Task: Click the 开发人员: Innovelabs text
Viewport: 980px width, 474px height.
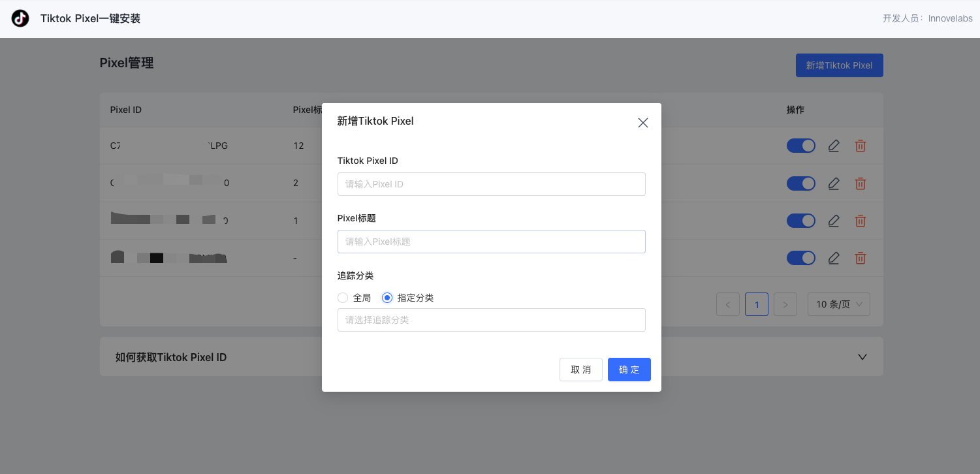Action: click(928, 18)
